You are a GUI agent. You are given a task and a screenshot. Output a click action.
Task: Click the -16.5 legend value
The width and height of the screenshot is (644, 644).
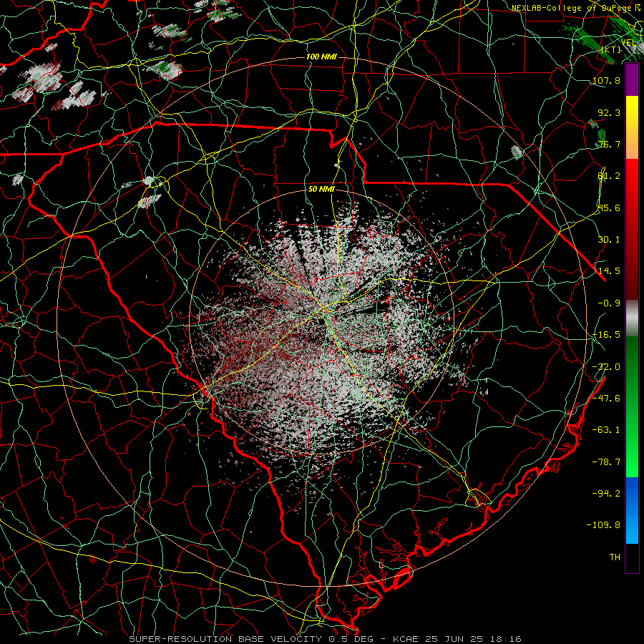click(606, 335)
